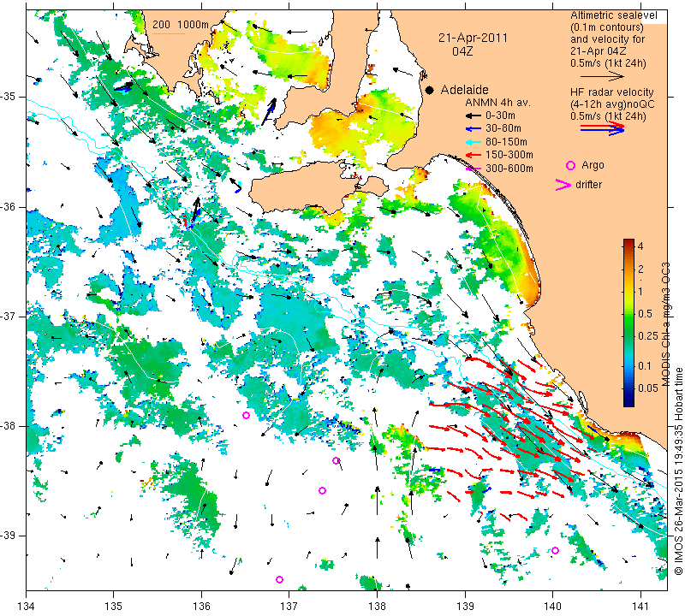Image resolution: width=685 pixels, height=616 pixels.
Task: Click the 150-300m depth legend label
Action: 509,155
